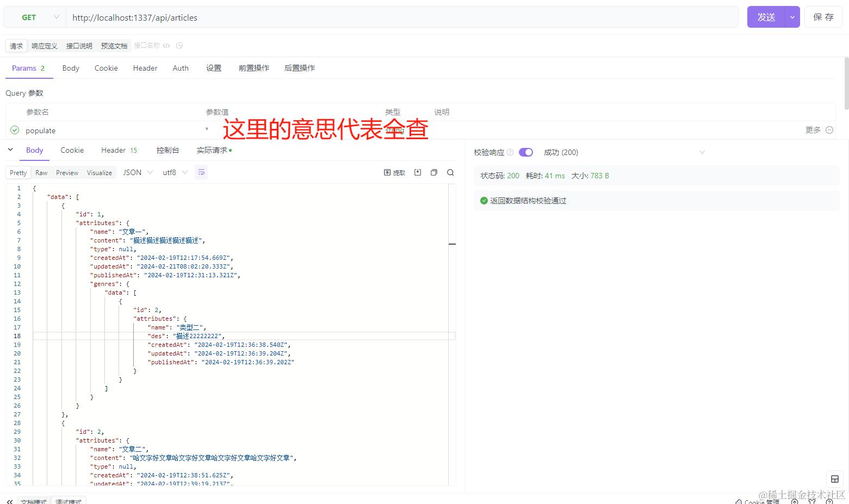Image resolution: width=849 pixels, height=504 pixels.
Task: Toggle the word wrap icon
Action: coord(201,172)
